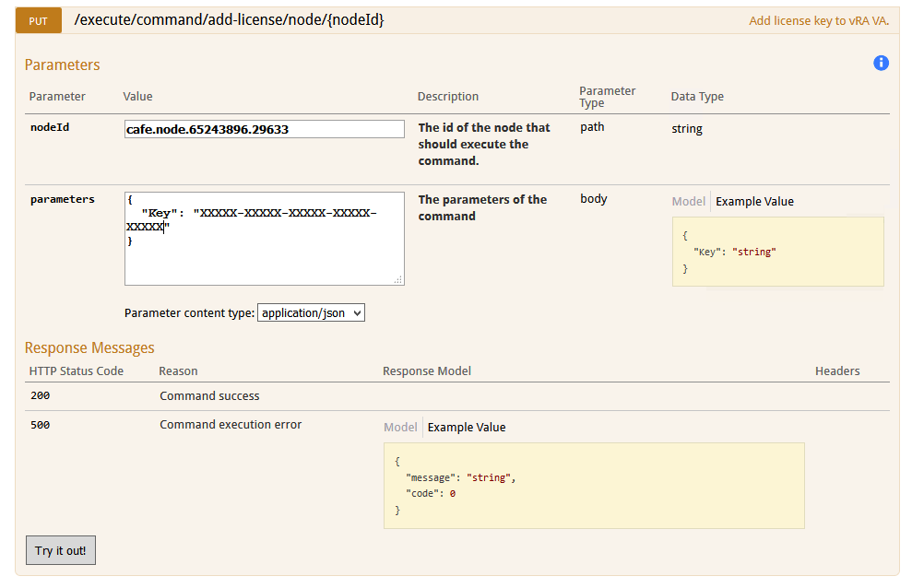Click inside the parameters body textarea
The width and height of the screenshot is (912, 588).
click(x=264, y=239)
